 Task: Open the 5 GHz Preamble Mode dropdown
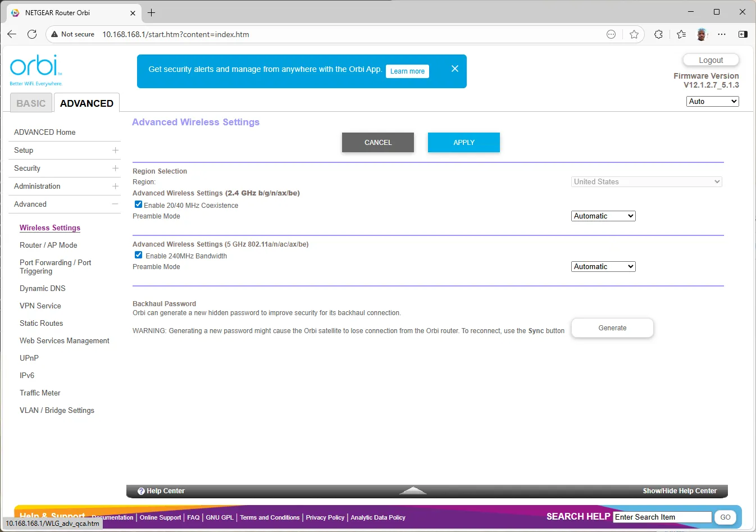[603, 266]
